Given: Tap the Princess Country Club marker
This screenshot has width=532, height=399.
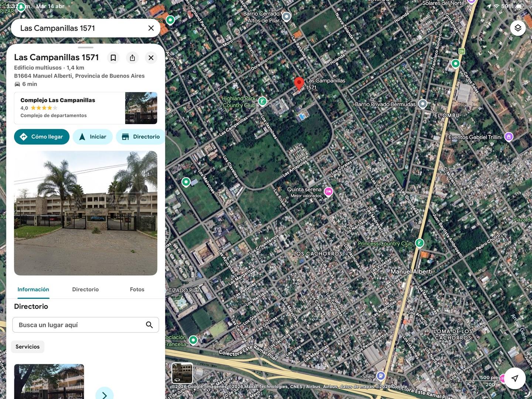Looking at the screenshot, I should click(x=419, y=243).
